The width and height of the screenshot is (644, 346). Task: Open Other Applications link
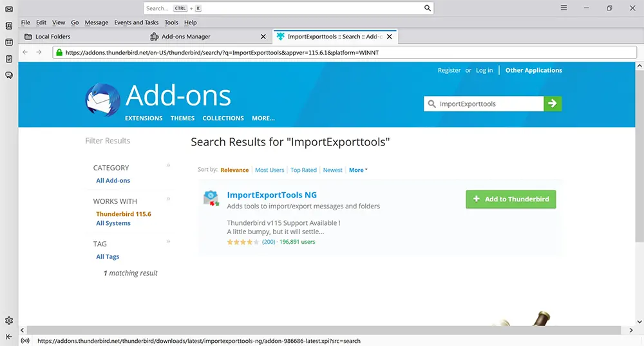click(x=533, y=70)
